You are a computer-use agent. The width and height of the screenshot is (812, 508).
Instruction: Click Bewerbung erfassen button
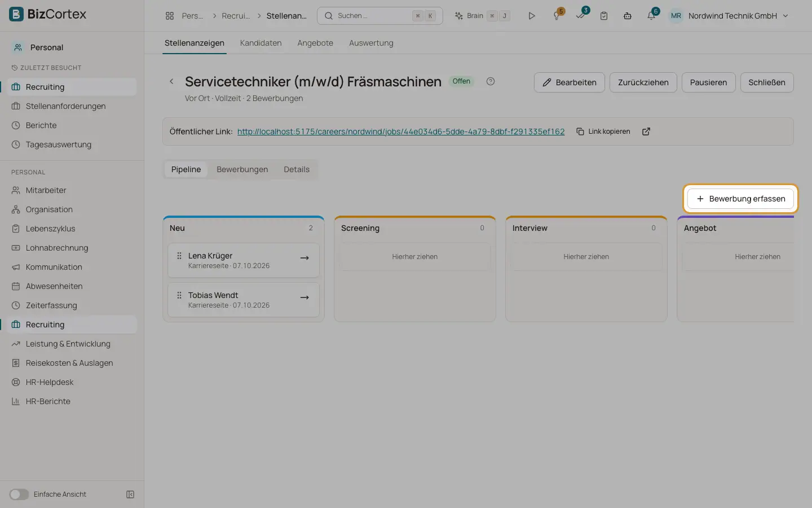[x=740, y=199]
